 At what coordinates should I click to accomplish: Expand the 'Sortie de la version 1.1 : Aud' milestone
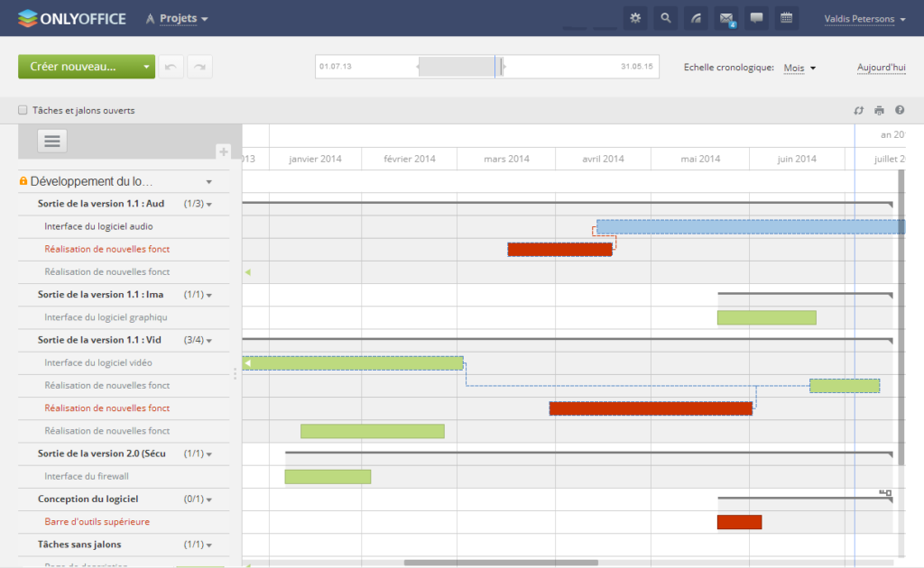pos(209,204)
